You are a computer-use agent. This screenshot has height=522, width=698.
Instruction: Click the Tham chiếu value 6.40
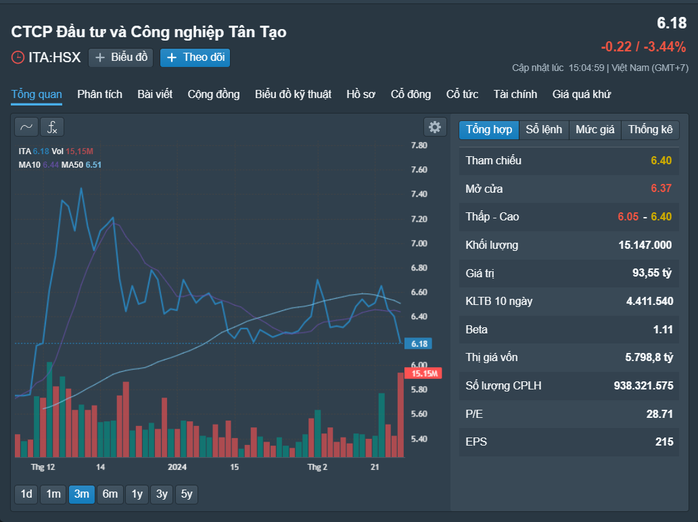661,160
